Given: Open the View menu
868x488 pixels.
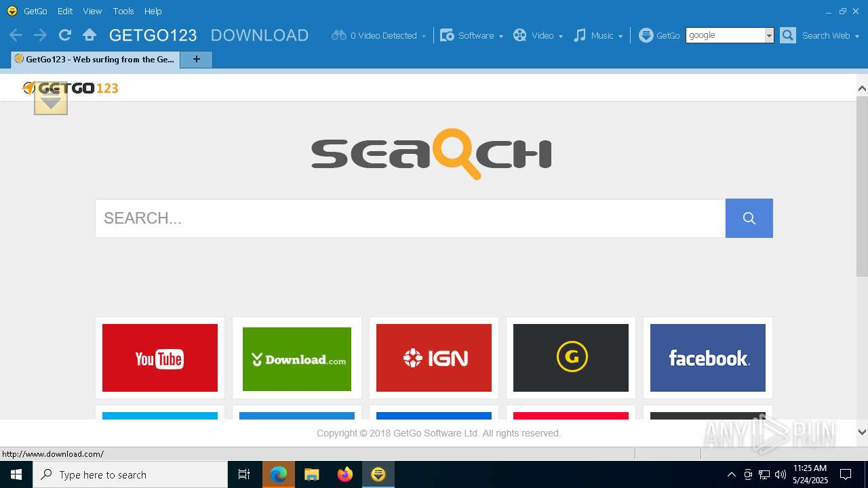Looking at the screenshot, I should coord(92,11).
